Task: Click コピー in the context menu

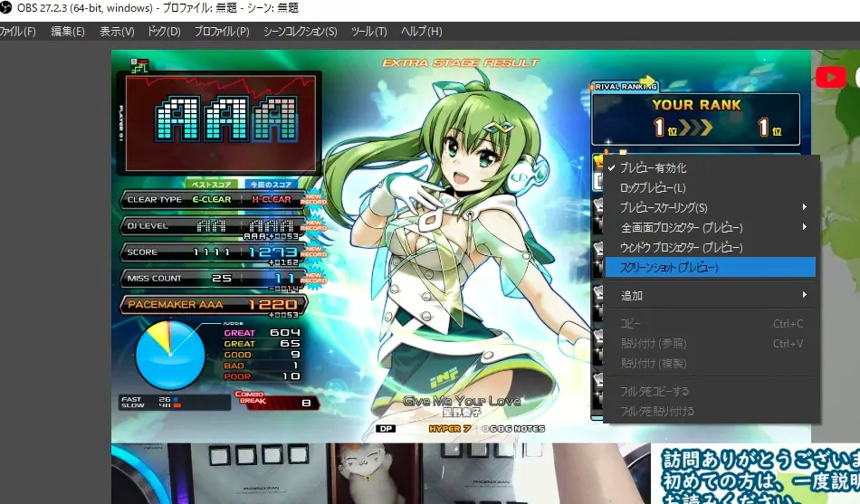Action: pyautogui.click(x=631, y=324)
